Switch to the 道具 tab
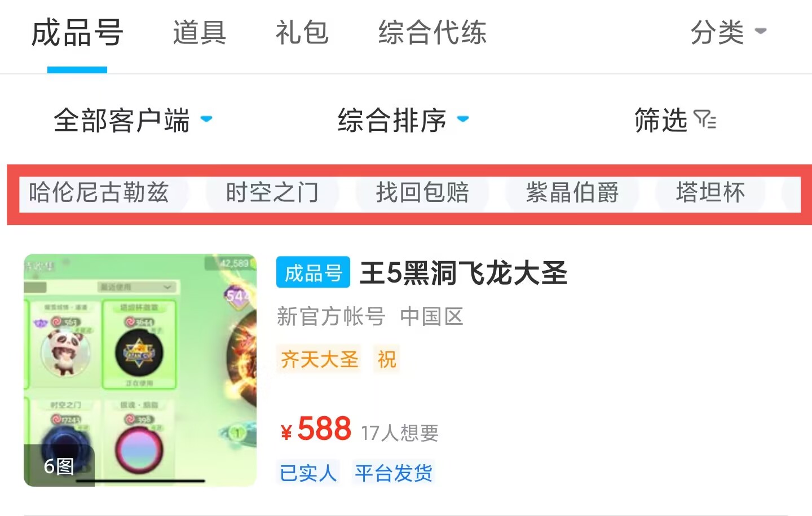Screen dimensions: 812x516 pyautogui.click(x=200, y=32)
